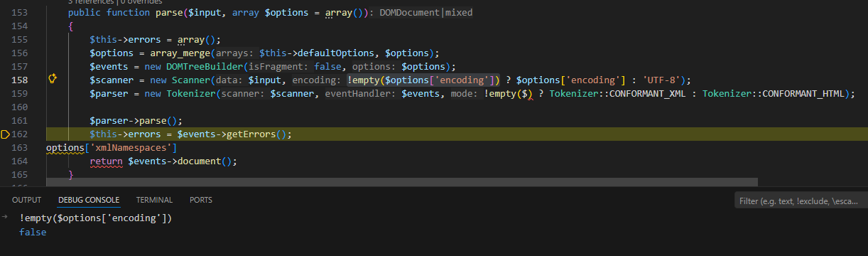Click the 'document' method call on line 164

[200, 161]
